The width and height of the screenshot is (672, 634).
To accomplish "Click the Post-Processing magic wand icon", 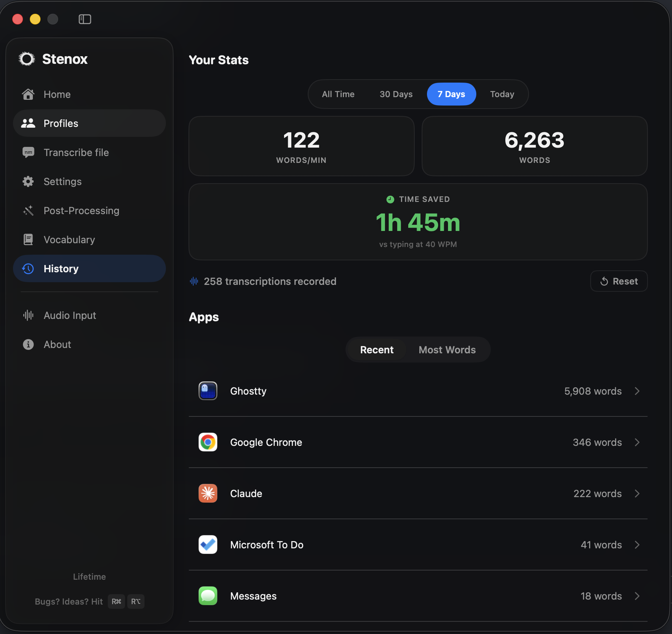I will 28,211.
